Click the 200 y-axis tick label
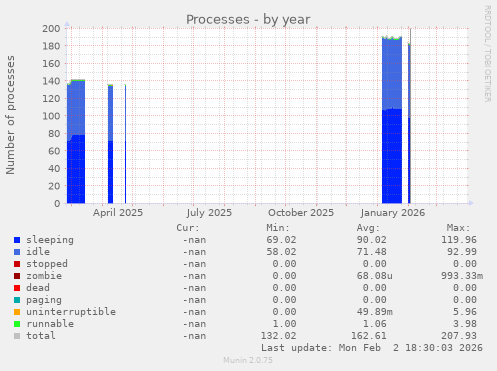497x371 pixels. pyautogui.click(x=51, y=28)
